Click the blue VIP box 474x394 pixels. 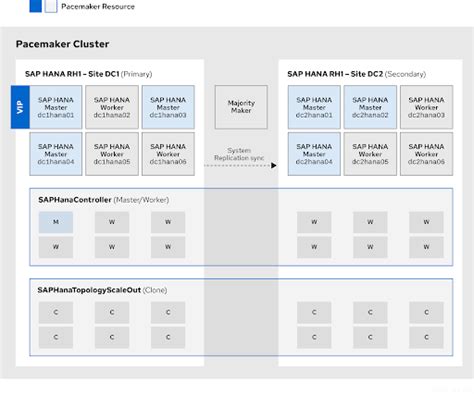[20, 107]
